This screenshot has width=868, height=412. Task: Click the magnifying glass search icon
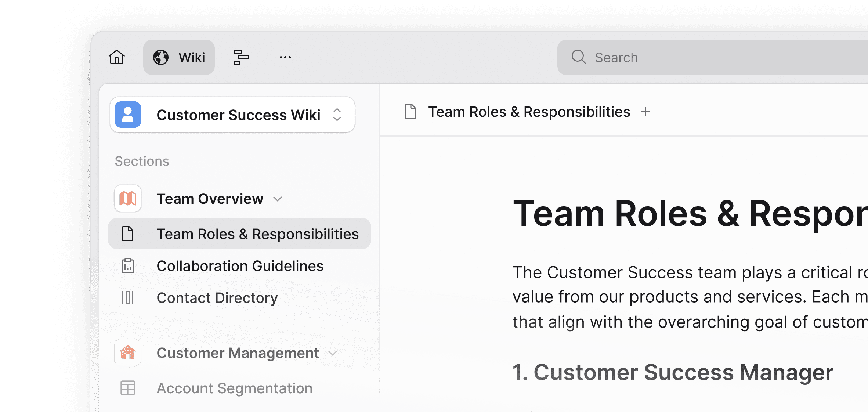579,57
